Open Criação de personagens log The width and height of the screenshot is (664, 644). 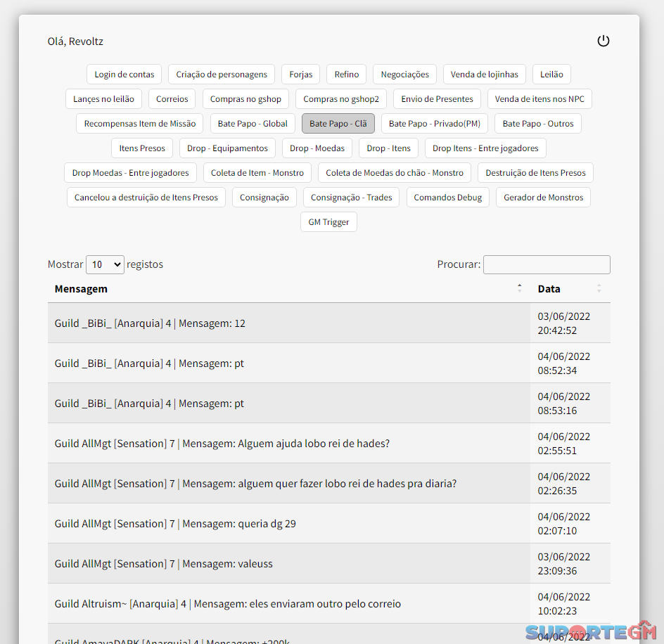coord(222,75)
